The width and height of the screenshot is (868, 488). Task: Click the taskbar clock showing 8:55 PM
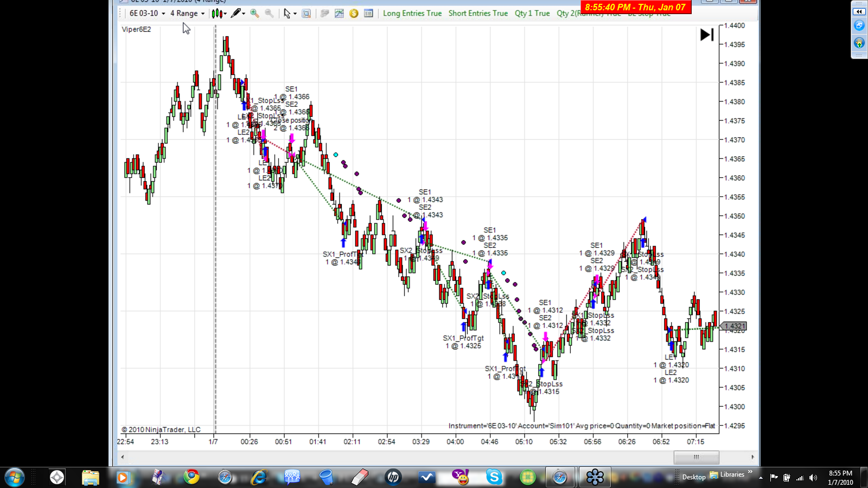coord(840,478)
